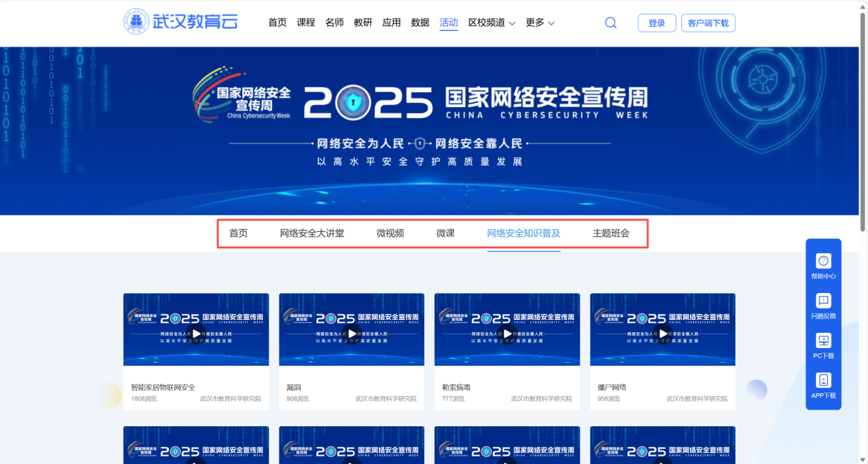Go to 课程 in top navigation
The image size is (868, 464).
click(306, 23)
